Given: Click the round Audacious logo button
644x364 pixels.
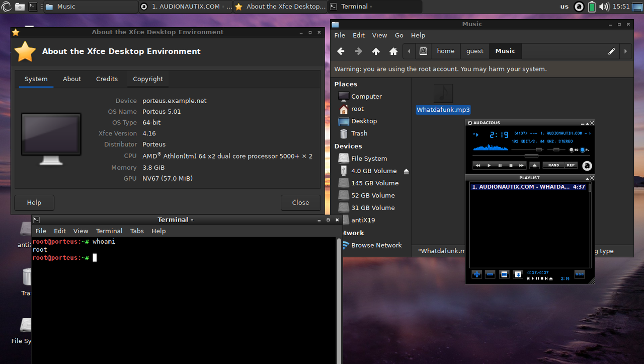Looking at the screenshot, I should pyautogui.click(x=587, y=166).
